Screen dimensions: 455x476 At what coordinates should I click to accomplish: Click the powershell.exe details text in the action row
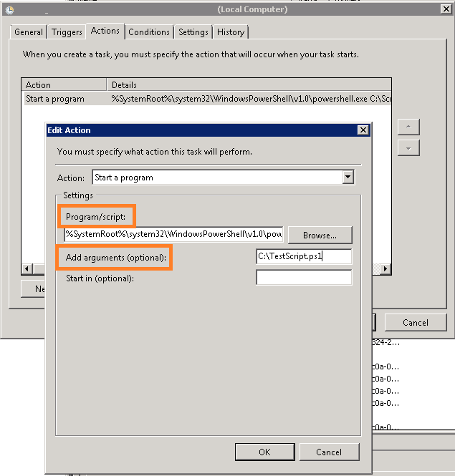pos(251,99)
